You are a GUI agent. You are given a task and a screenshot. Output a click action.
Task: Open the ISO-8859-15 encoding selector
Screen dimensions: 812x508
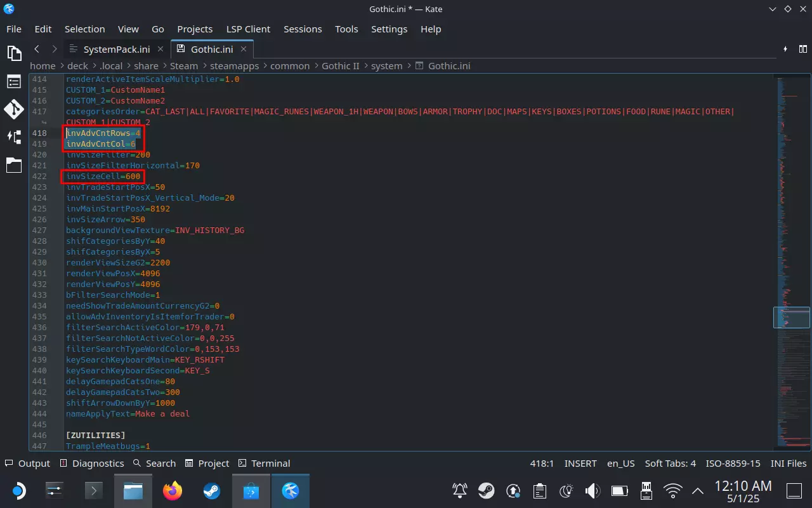(x=733, y=464)
